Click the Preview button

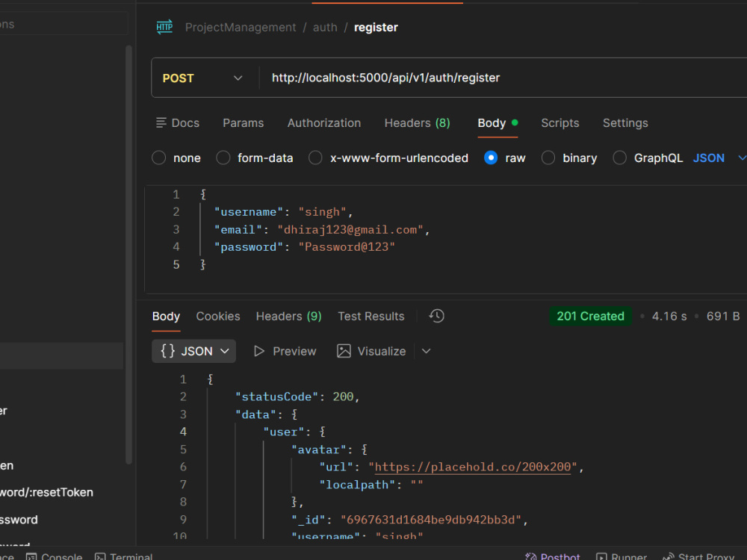click(x=285, y=352)
